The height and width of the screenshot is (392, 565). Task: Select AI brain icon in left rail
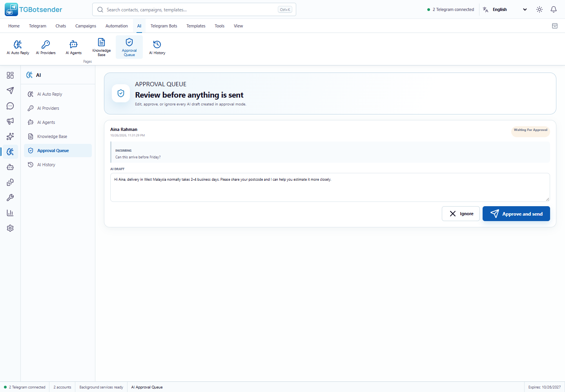tap(10, 152)
